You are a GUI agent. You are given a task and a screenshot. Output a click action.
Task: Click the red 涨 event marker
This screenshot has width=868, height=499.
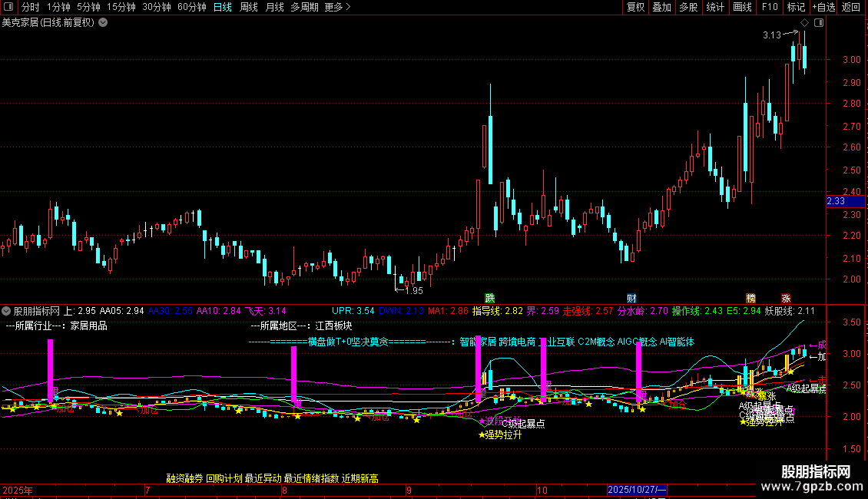tap(786, 299)
